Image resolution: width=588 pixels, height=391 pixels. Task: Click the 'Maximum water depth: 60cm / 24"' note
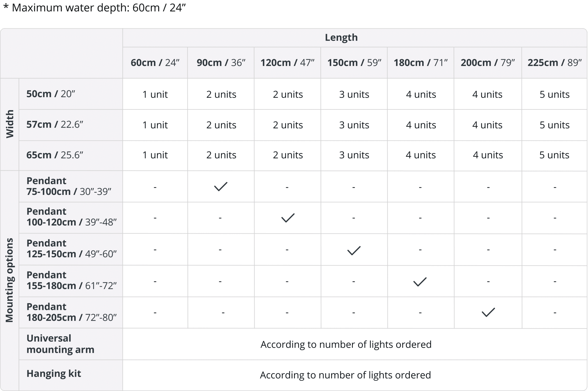[95, 8]
